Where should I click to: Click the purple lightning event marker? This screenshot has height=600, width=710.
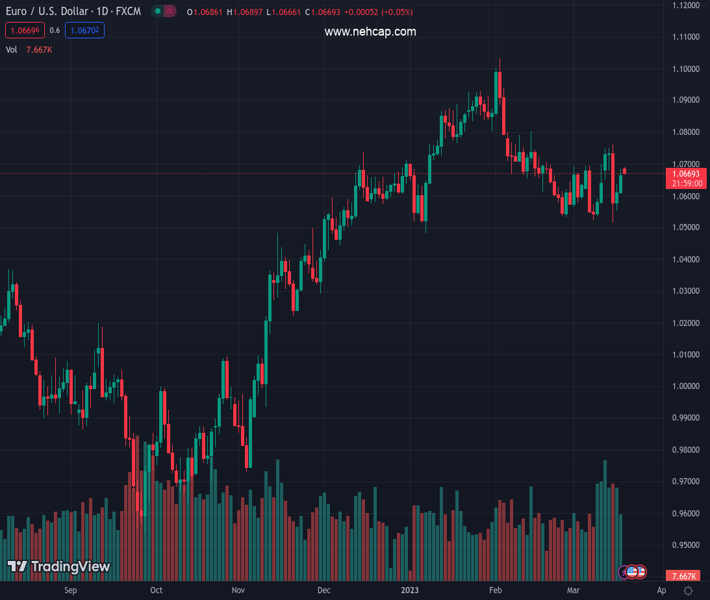tap(624, 572)
